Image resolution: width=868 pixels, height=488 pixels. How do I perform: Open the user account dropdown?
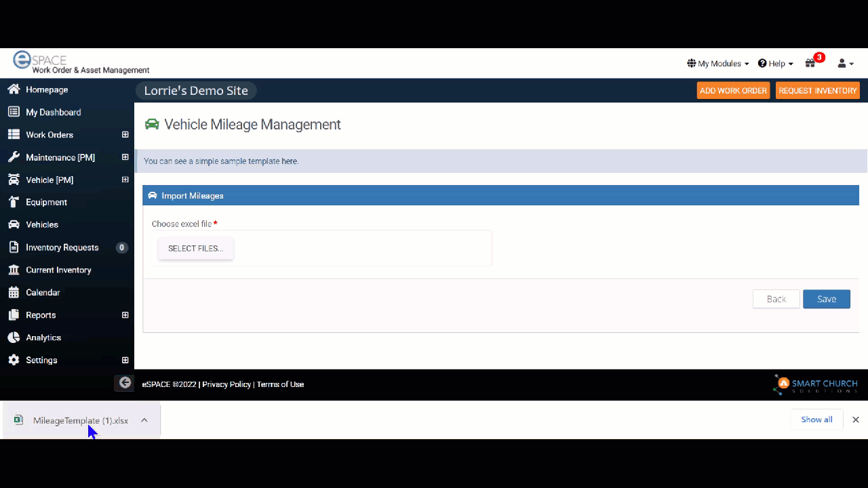(x=845, y=63)
